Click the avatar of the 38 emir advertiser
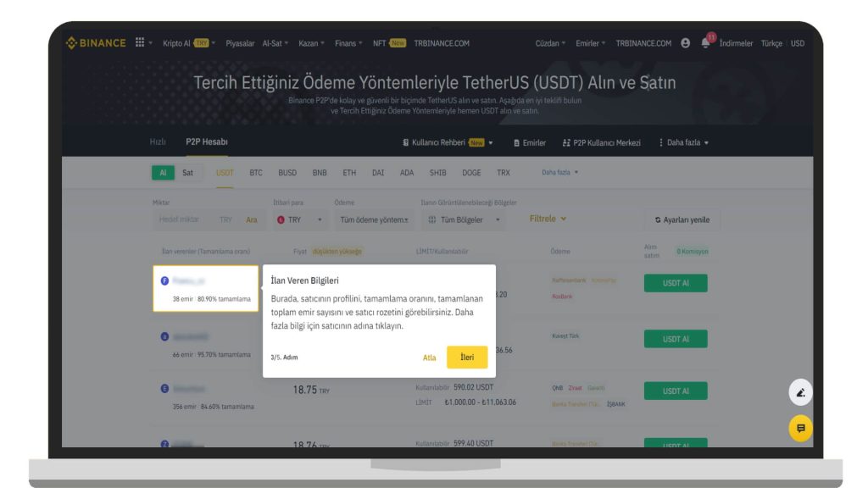Screen dimensions: 868x488 tap(164, 280)
